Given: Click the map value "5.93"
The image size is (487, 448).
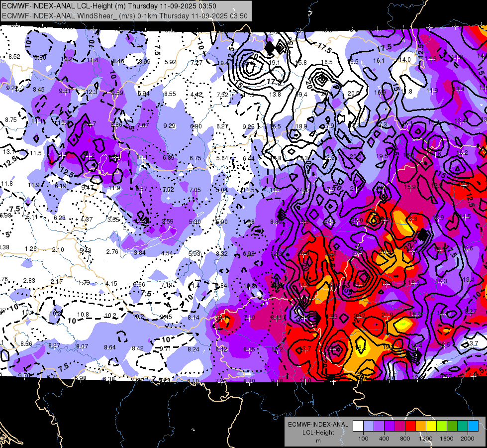Looking at the screenshot, I should 195,253.
